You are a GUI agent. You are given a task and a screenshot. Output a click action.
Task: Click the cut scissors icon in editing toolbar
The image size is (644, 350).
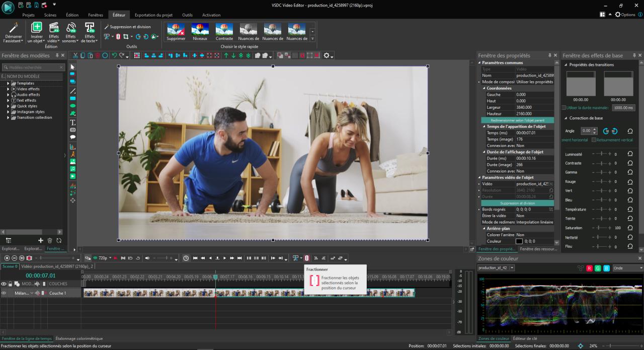(x=75, y=55)
